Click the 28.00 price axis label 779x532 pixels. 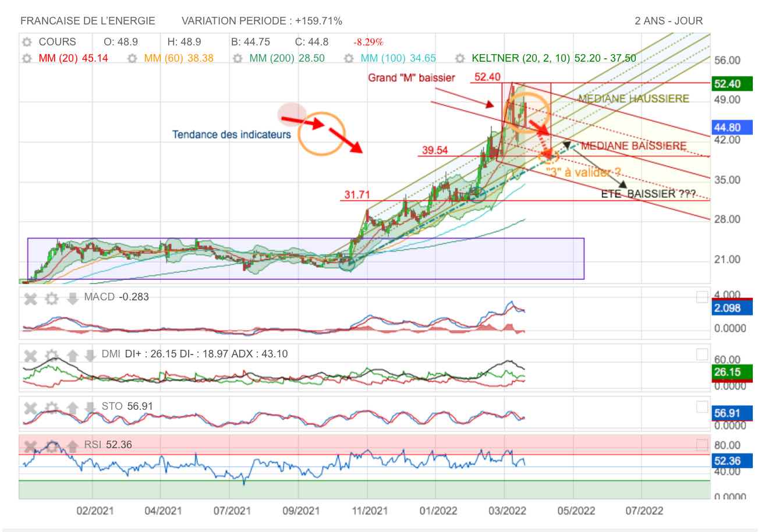[727, 219]
